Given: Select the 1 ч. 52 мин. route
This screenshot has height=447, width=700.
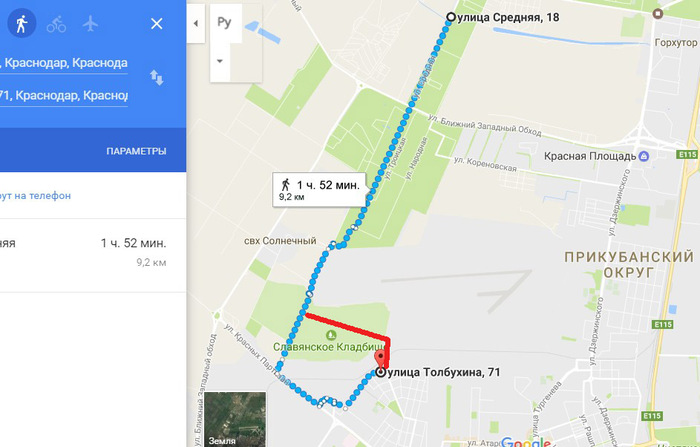Looking at the screenshot, I should [x=83, y=254].
